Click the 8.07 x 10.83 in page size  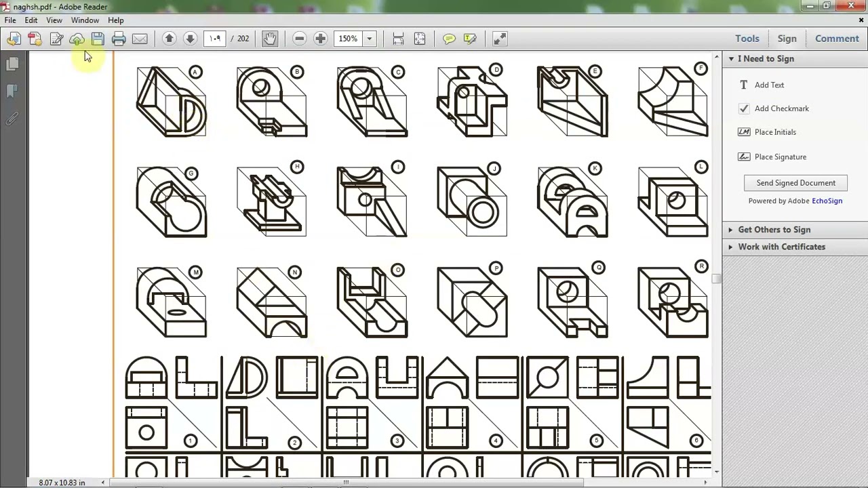[62, 483]
